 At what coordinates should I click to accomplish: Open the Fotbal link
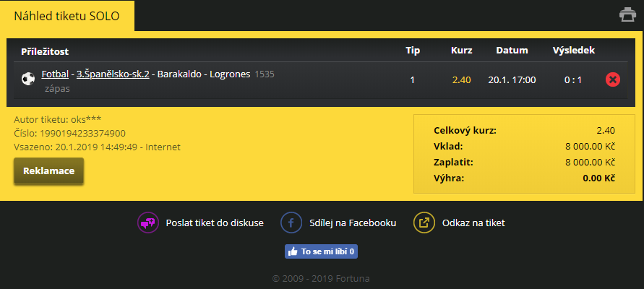click(55, 74)
